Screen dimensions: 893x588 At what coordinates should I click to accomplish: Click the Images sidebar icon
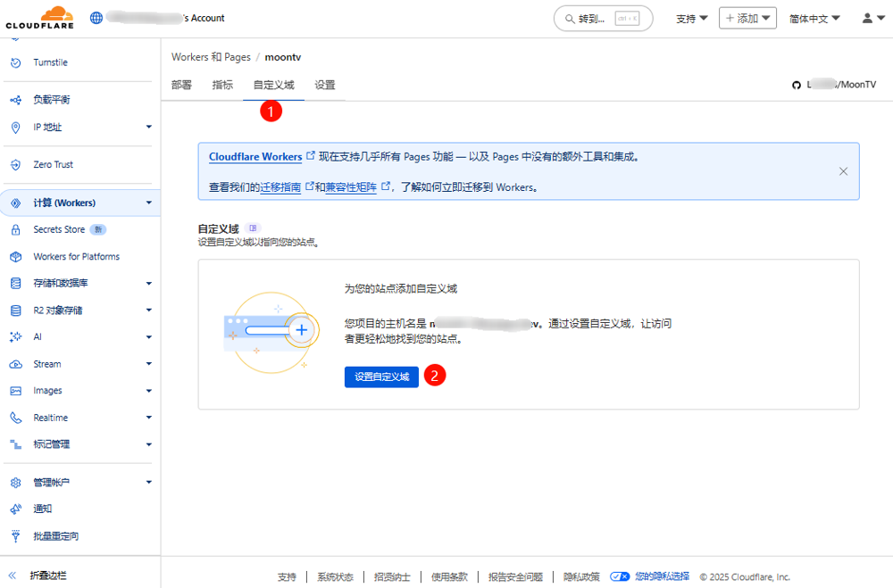pyautogui.click(x=15, y=391)
